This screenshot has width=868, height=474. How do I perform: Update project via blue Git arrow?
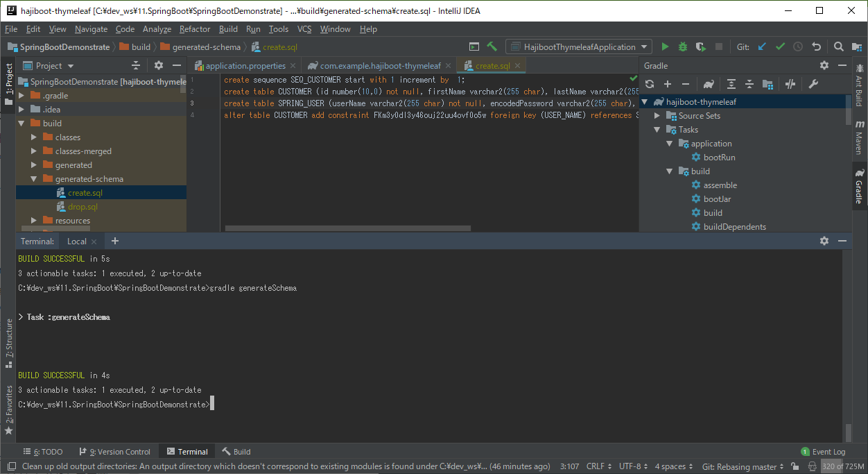point(761,46)
